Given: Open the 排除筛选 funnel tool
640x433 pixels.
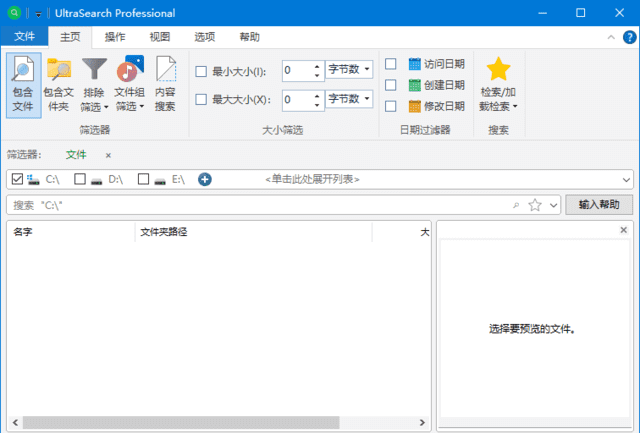Looking at the screenshot, I should [94, 85].
